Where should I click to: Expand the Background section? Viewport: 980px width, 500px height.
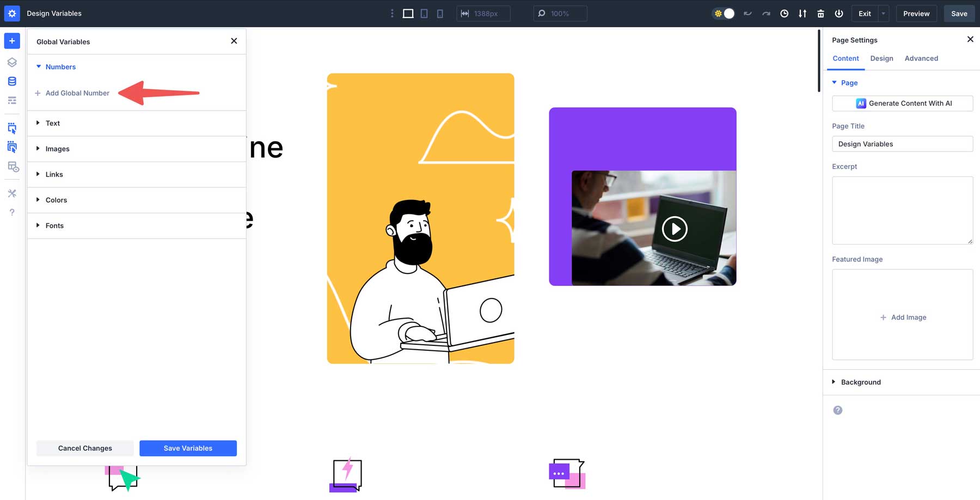coord(861,382)
